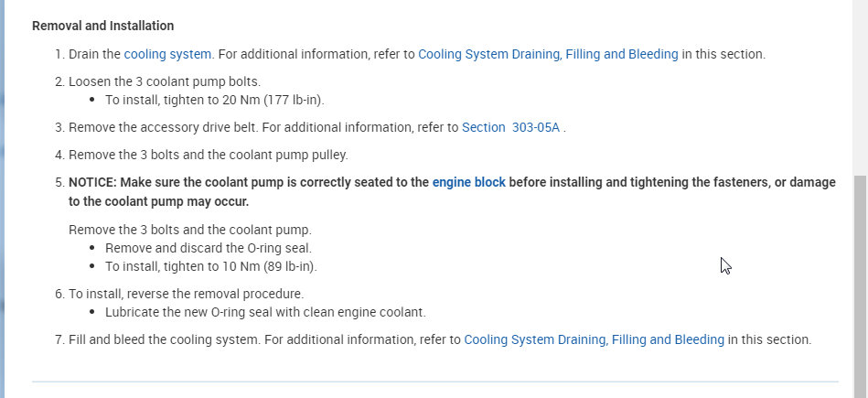The width and height of the screenshot is (868, 398).
Task: Click 'Loosen the 3 coolant pump bolts' text
Action: pos(165,81)
